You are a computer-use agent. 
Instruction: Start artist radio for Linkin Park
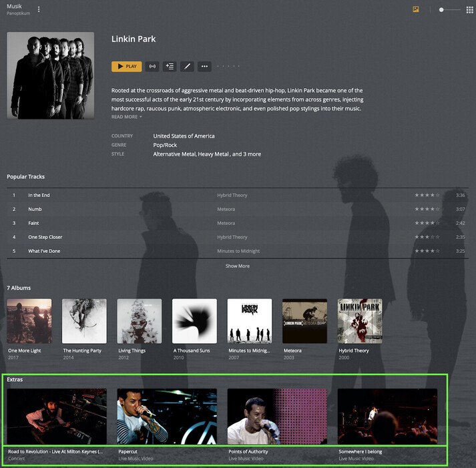(152, 67)
